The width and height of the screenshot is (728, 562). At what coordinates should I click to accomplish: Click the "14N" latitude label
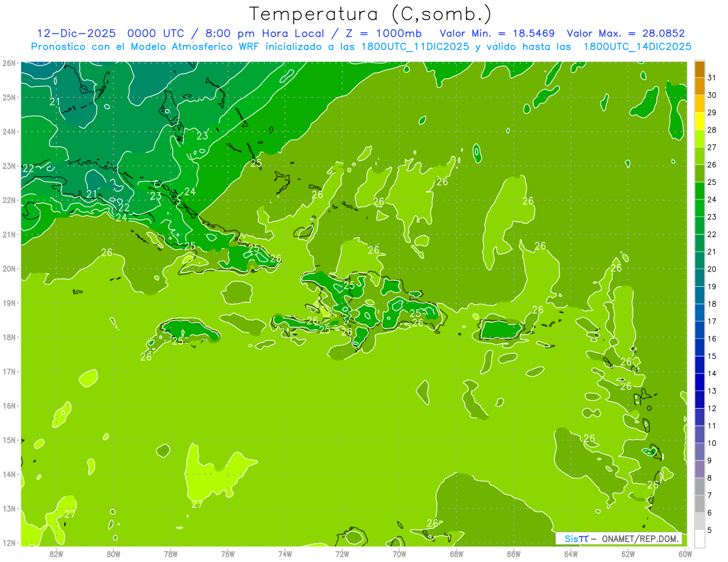[x=8, y=474]
